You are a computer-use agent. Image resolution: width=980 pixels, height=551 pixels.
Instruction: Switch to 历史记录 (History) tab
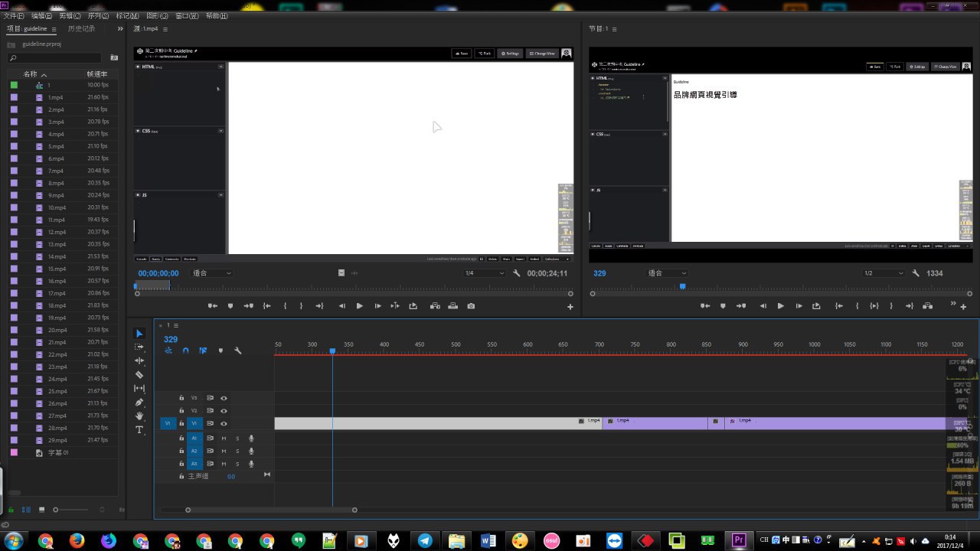coord(81,29)
